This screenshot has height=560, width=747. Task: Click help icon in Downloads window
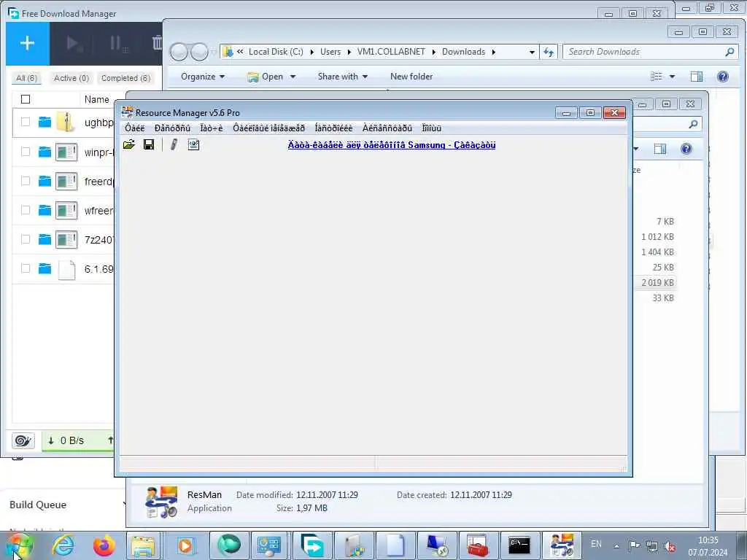point(723,77)
